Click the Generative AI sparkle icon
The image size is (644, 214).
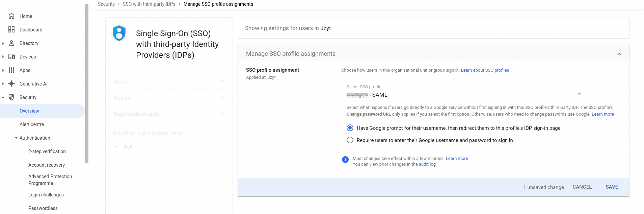point(11,84)
